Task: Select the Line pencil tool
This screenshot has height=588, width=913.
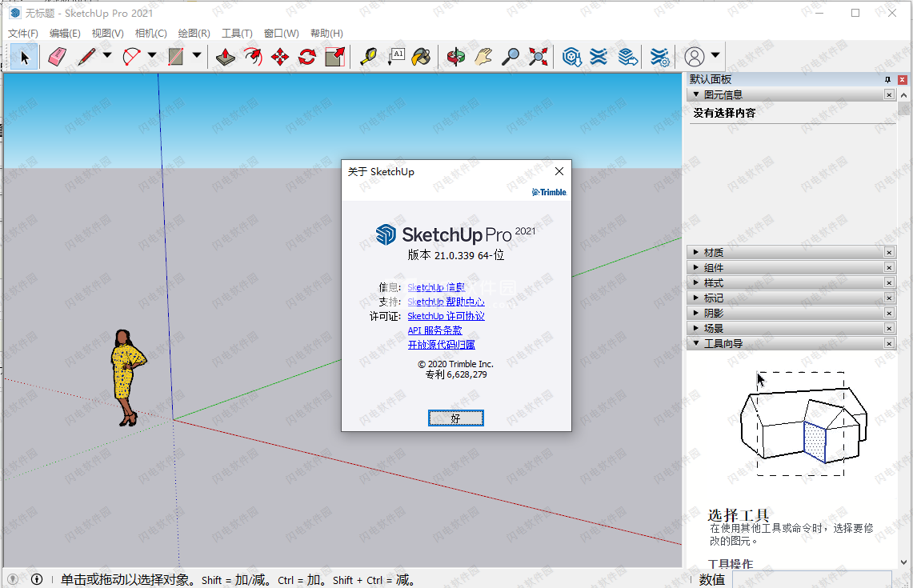Action: pyautogui.click(x=86, y=57)
